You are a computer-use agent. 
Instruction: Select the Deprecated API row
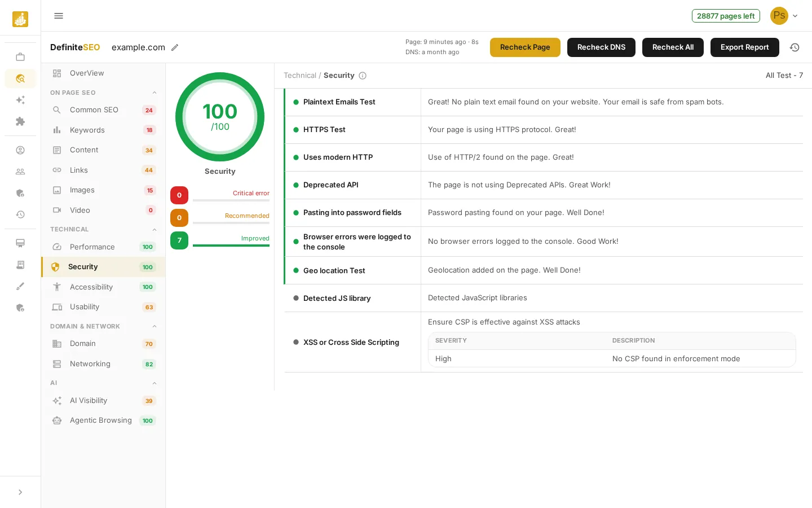click(544, 185)
